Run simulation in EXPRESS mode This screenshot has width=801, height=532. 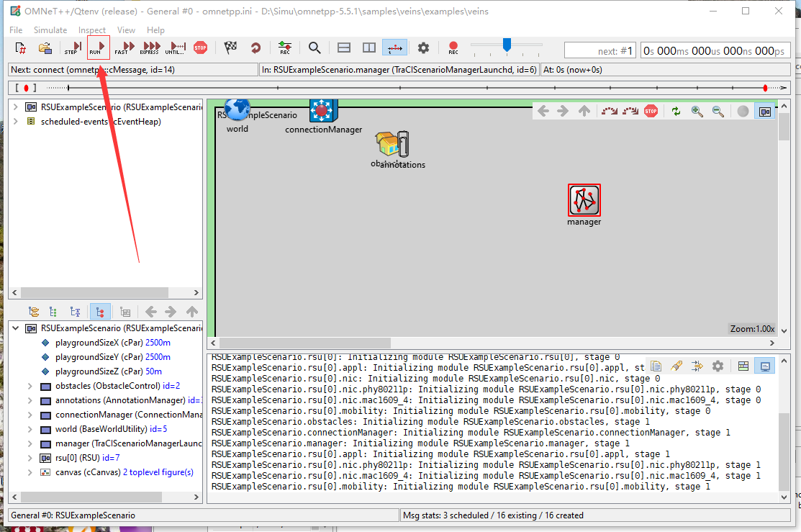pyautogui.click(x=150, y=48)
